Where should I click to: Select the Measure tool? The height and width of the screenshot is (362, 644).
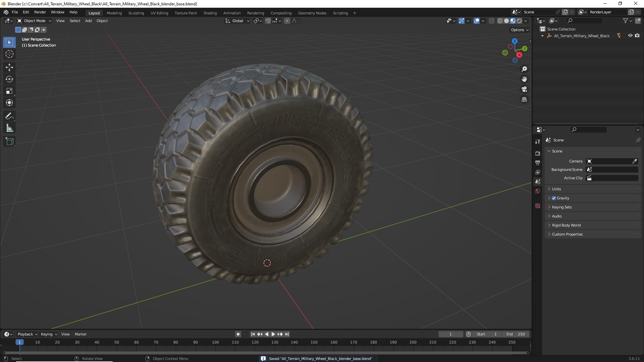pos(9,128)
